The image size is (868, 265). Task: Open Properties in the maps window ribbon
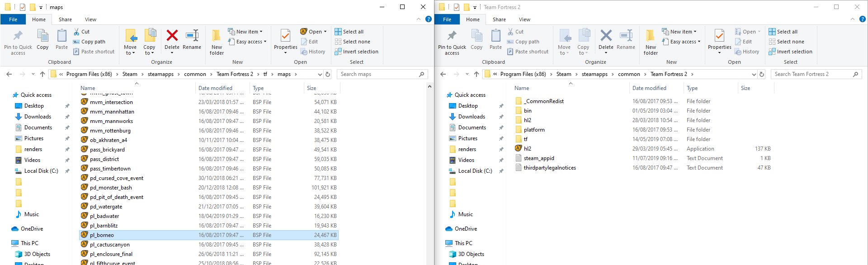(285, 42)
